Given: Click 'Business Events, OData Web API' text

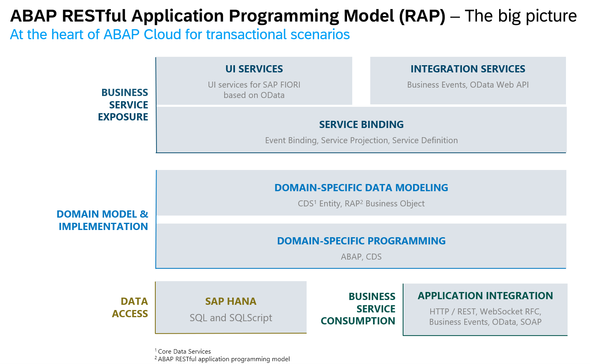Looking at the screenshot, I should point(468,85).
